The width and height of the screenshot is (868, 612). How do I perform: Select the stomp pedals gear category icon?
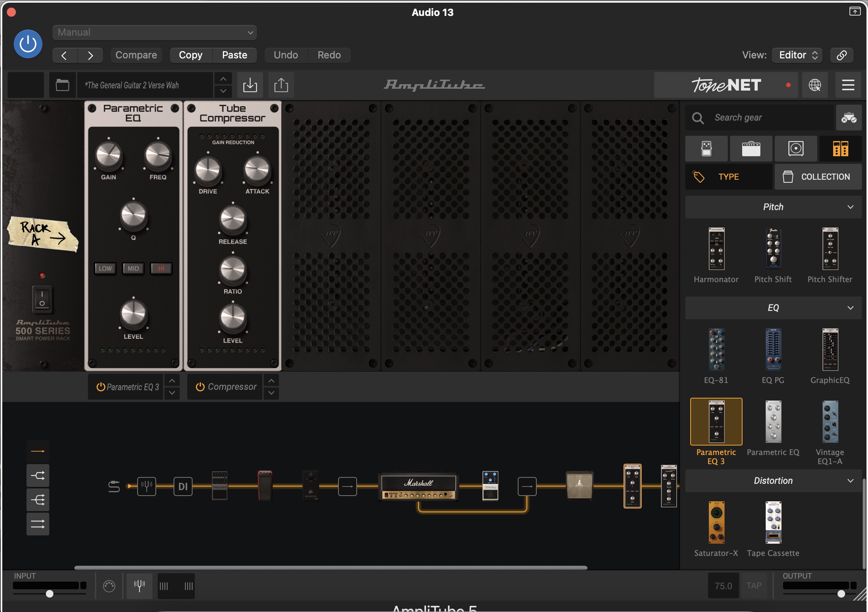tap(706, 149)
